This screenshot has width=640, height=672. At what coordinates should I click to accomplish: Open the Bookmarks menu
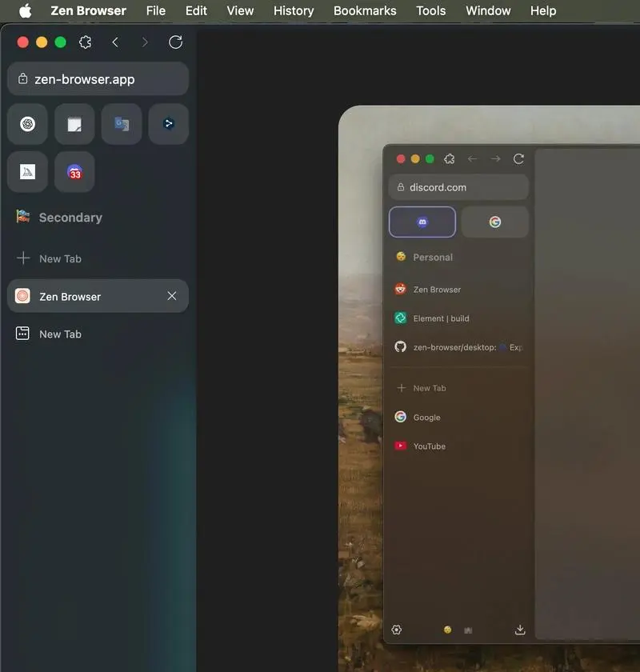click(x=365, y=10)
